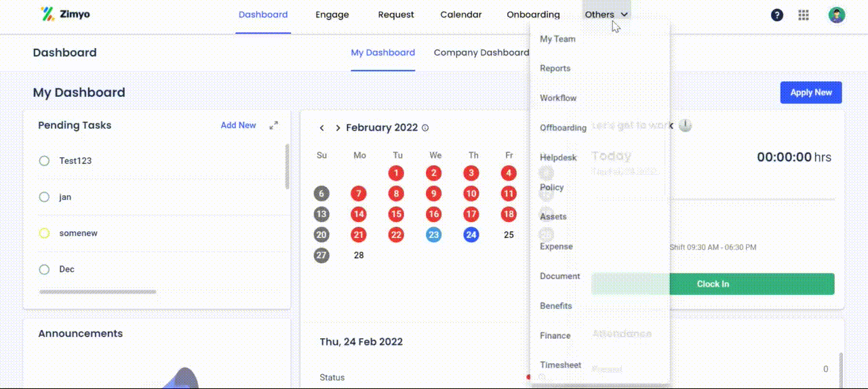Select Expense from Others menu

pos(556,247)
